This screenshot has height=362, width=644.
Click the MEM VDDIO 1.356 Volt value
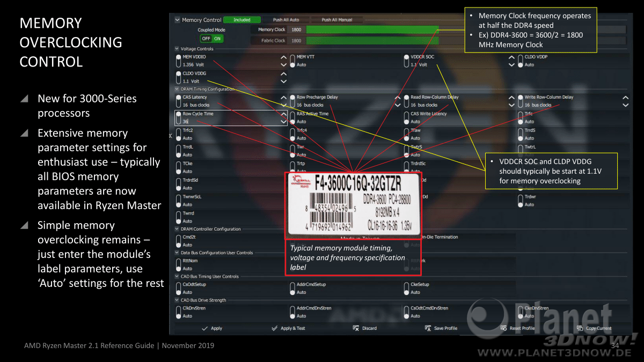(194, 64)
